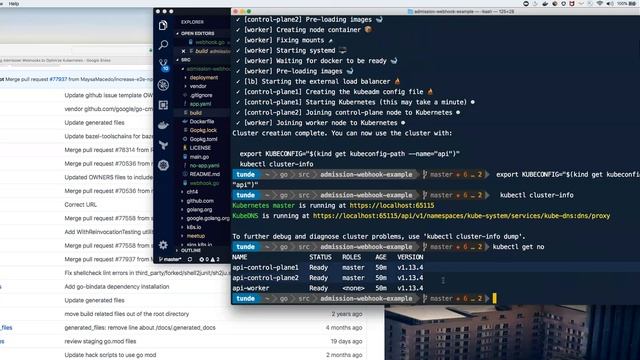Click the battery indicator in menu bar
The image size is (640, 360).
click(x=628, y=3)
